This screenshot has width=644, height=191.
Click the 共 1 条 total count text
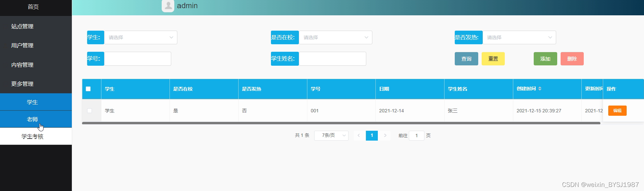[302, 136]
